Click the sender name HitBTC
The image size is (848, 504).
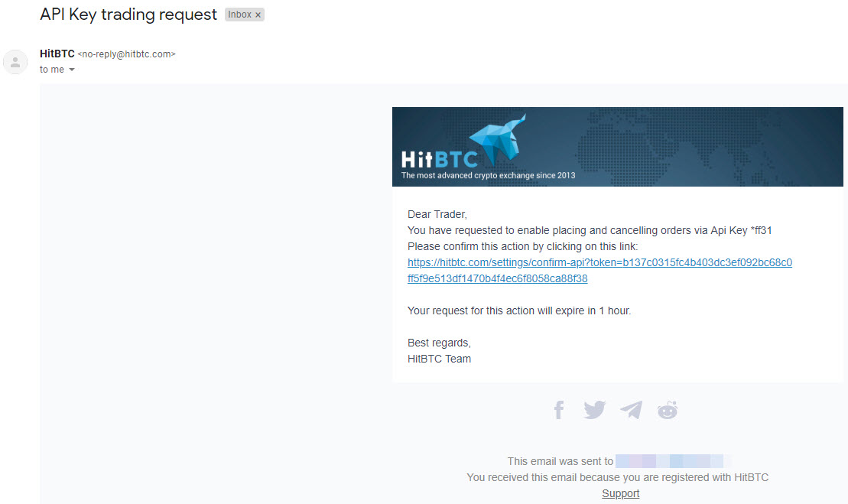[x=57, y=54]
